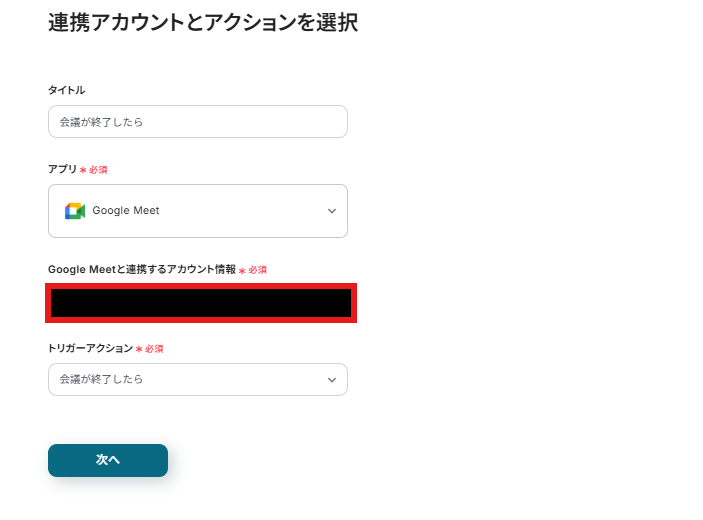Viewport: 703px width, 520px height.
Task: Click the 必須 text beside アプリ
Action: tap(98, 170)
